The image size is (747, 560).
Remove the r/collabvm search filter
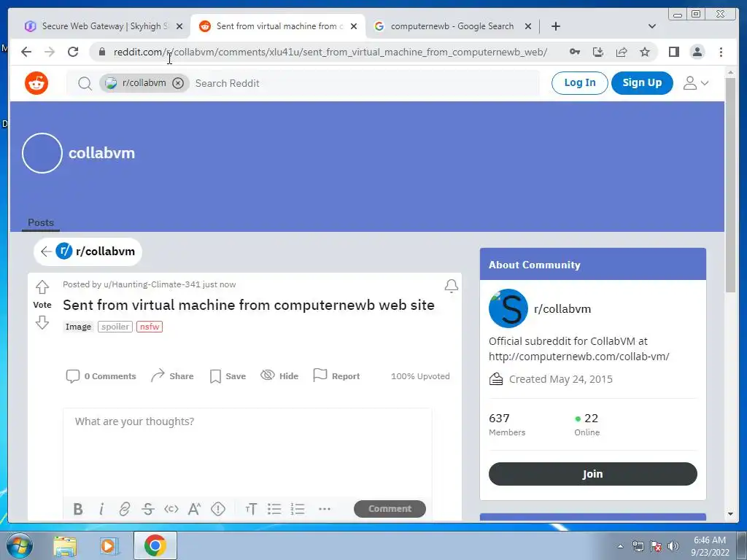tap(178, 83)
